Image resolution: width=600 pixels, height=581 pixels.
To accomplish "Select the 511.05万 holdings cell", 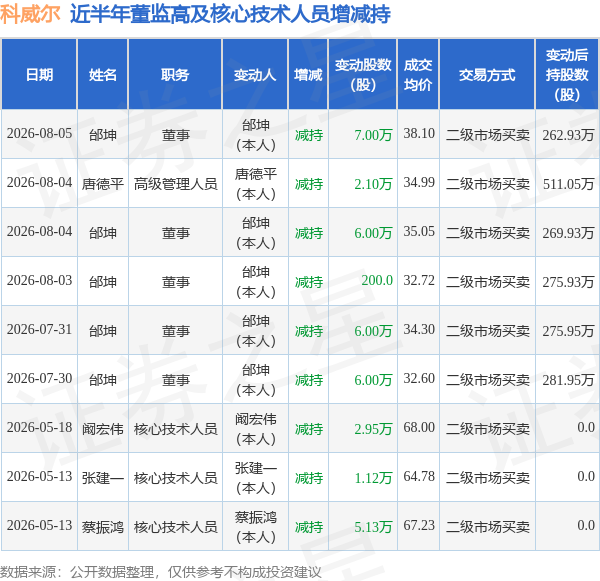I will click(x=569, y=184).
